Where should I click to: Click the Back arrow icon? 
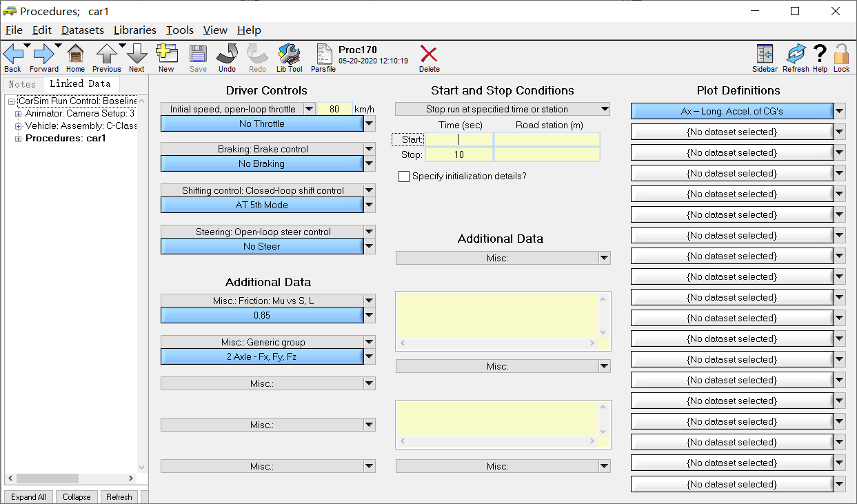point(12,54)
